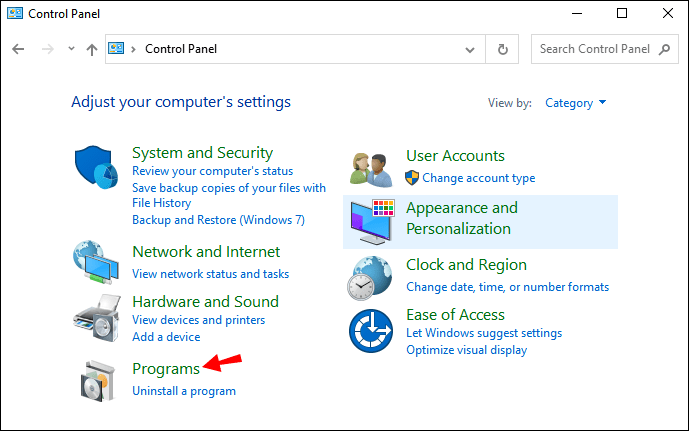Close the Control Panel window
This screenshot has height=431, width=689.
click(668, 13)
